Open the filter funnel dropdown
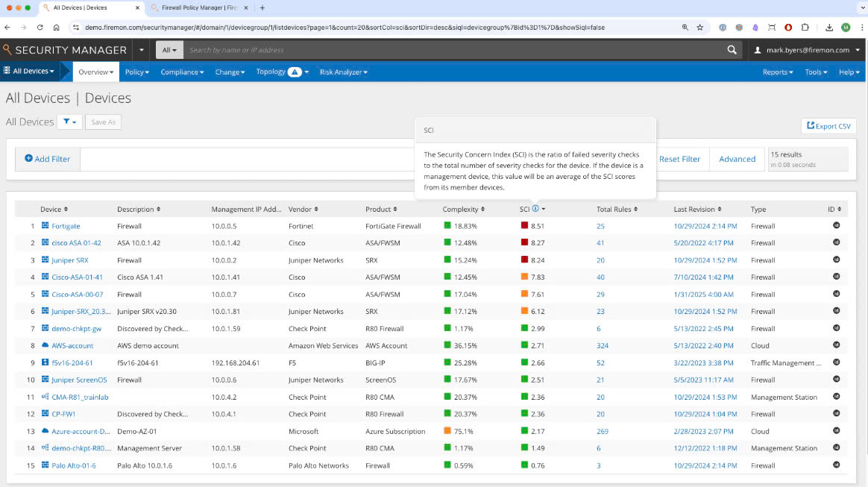 tap(69, 122)
